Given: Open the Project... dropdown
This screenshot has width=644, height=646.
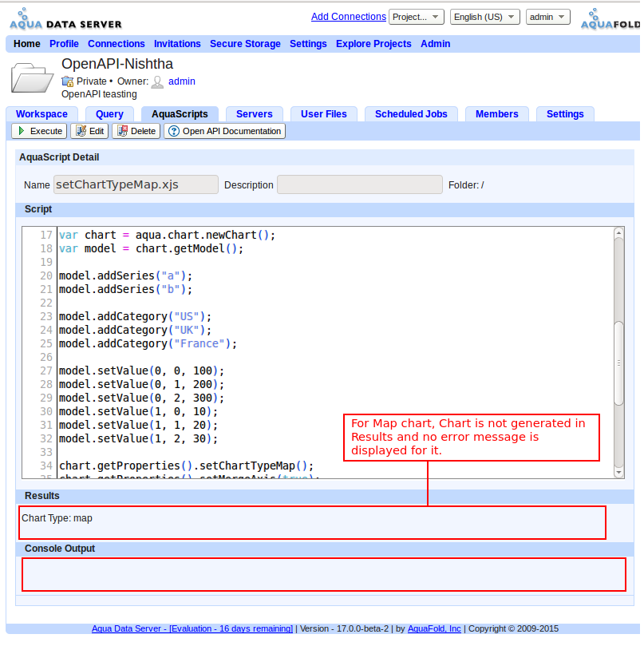Looking at the screenshot, I should coord(417,17).
